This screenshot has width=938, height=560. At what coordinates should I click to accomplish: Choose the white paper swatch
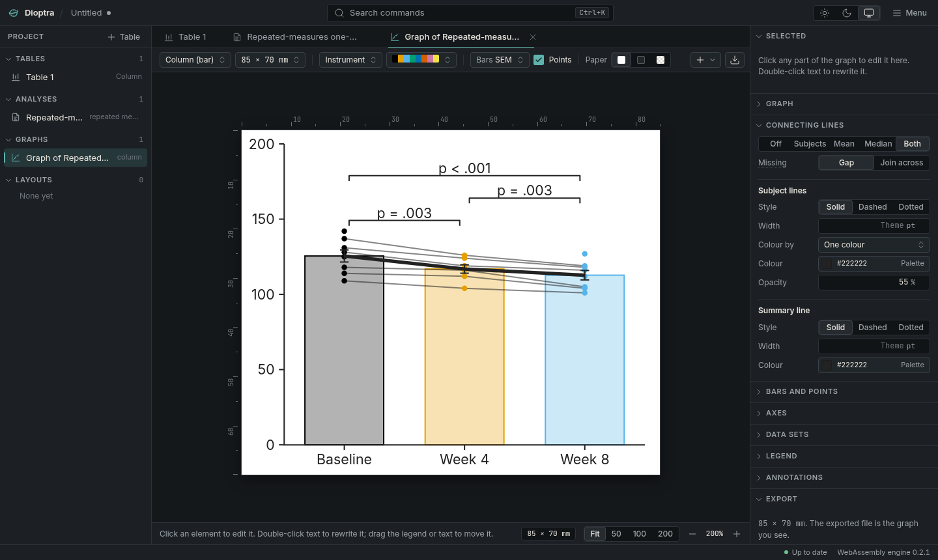click(x=621, y=60)
